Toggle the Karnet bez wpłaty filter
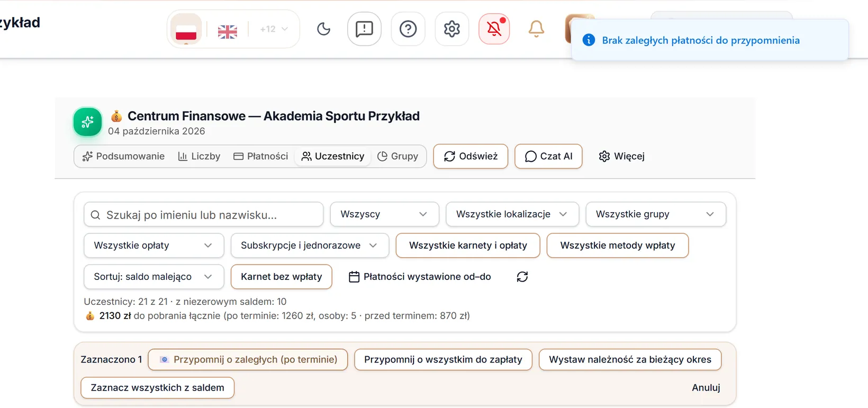 tap(282, 277)
